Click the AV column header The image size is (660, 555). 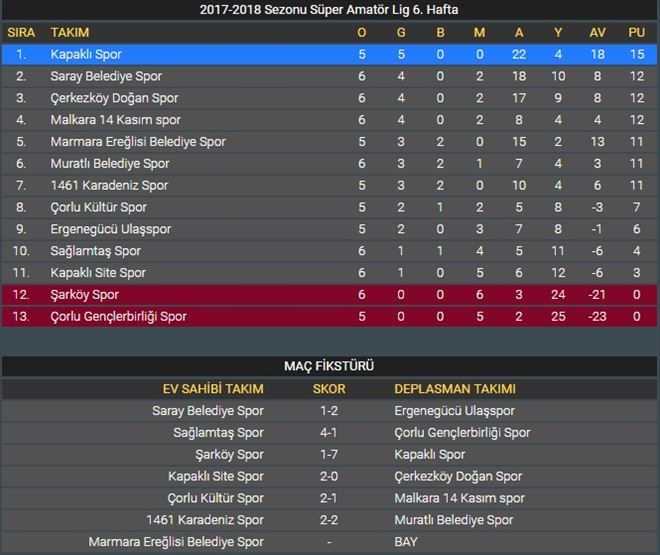(x=598, y=33)
